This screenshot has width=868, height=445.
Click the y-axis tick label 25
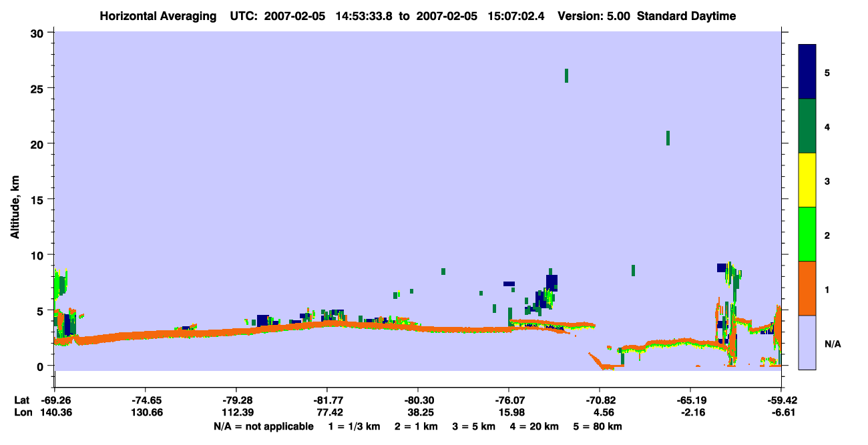click(38, 88)
